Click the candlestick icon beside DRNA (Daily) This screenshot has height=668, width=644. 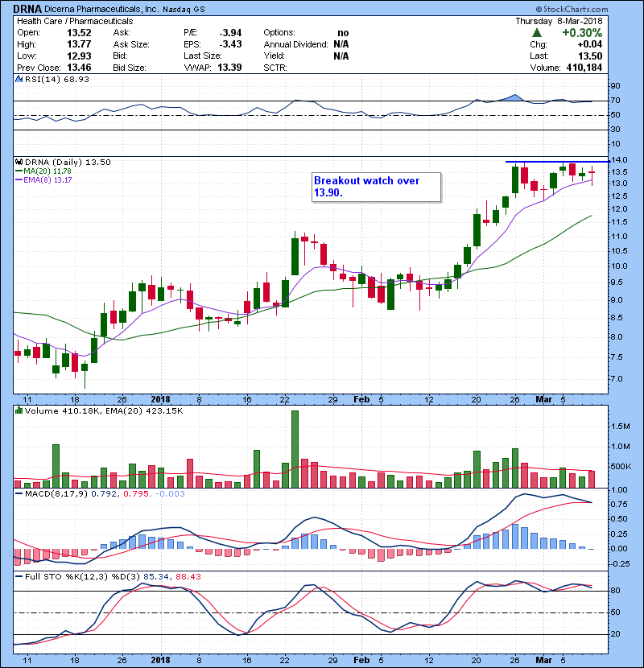[x=19, y=162]
